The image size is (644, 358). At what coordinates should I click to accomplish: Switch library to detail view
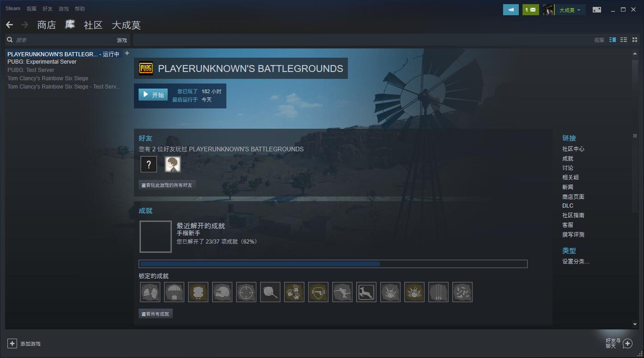613,40
